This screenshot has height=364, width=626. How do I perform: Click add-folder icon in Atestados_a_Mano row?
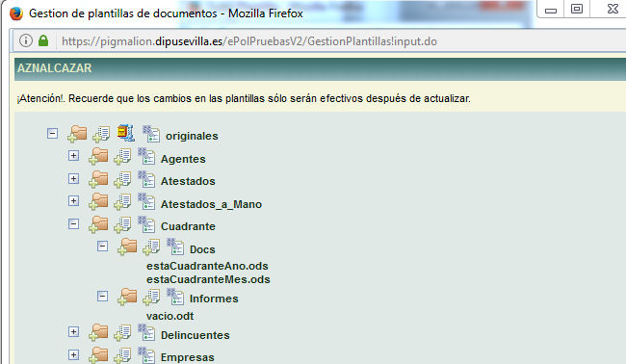pos(98,201)
